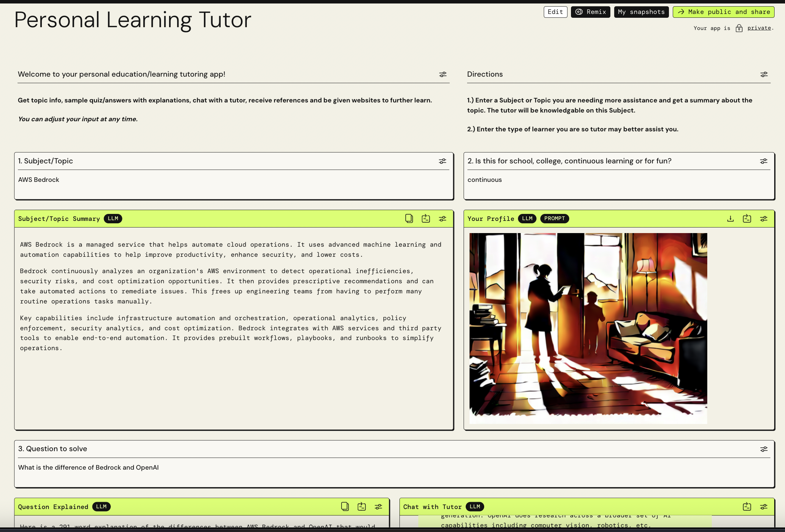This screenshot has width=785, height=532.
Task: Open settings sliders for Directions card
Action: coord(764,75)
